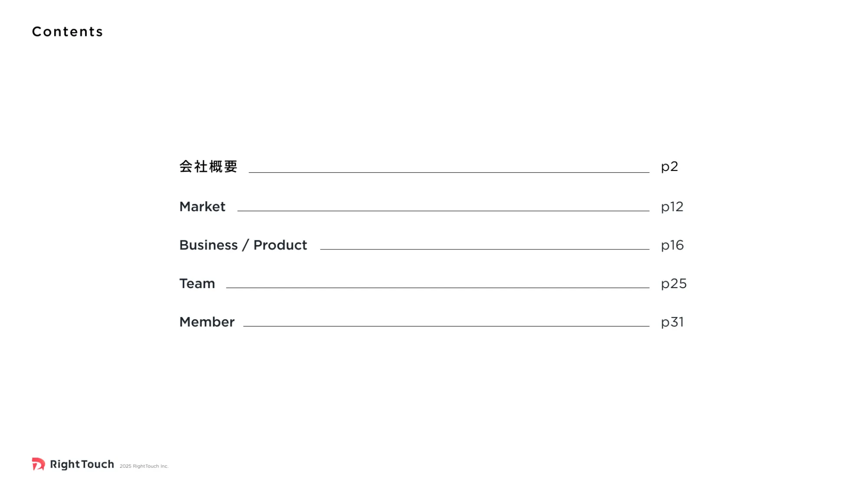Open the 会社概要 section entry
This screenshot has width=868, height=488.
point(208,167)
